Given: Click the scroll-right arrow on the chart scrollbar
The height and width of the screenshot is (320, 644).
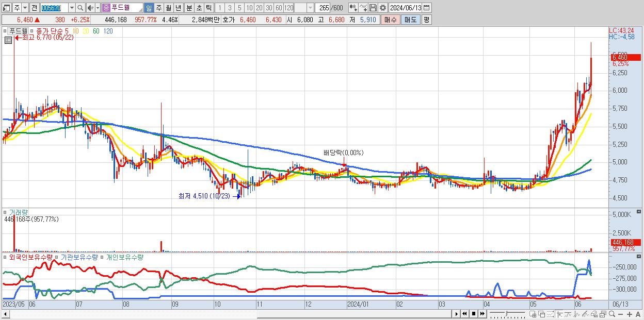Looking at the screenshot, I should pos(456,314).
